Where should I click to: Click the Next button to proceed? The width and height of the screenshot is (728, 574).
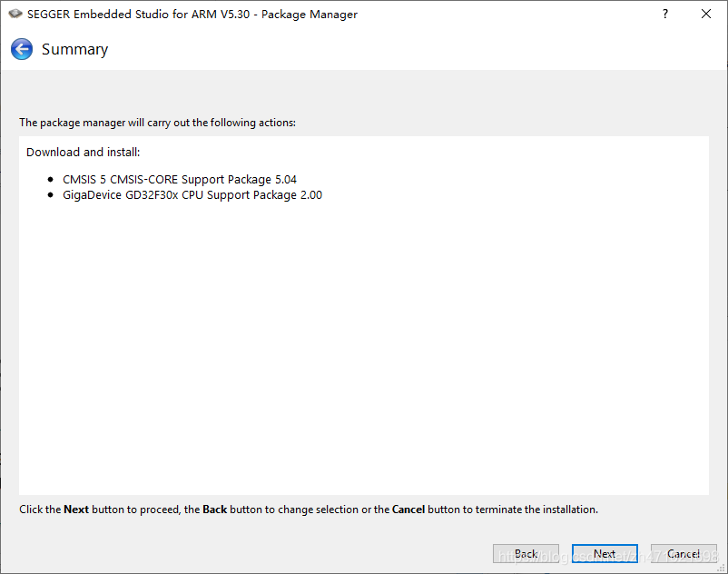605,554
